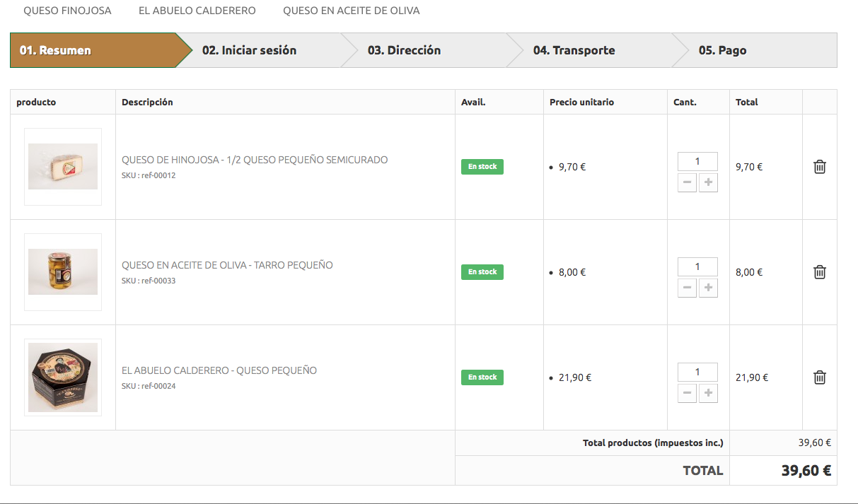
Task: Open El Abuelo Calderero menu item
Action: 197,11
